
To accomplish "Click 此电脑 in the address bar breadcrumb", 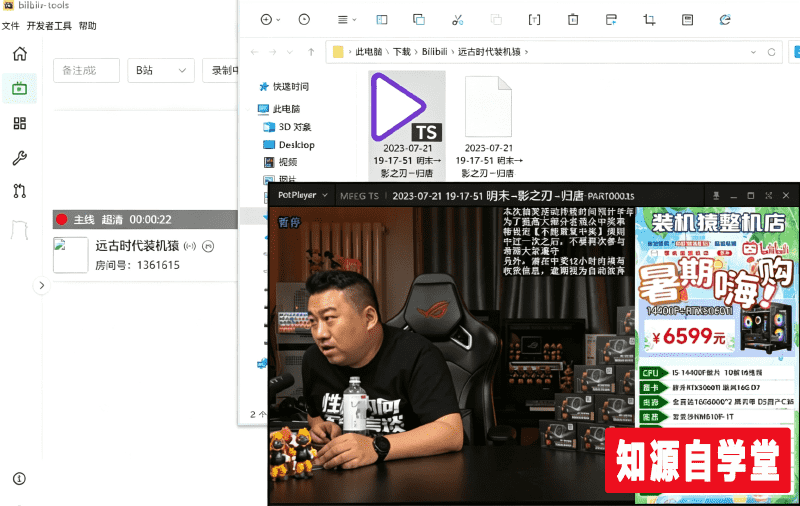I will click(369, 52).
